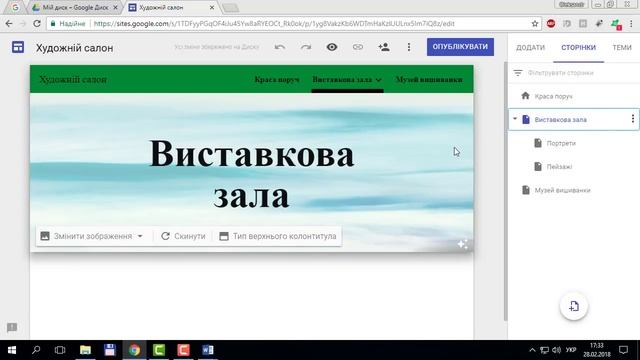Switch to ТЕМИ tab
Image resolution: width=640 pixels, height=360 pixels.
pos(622,48)
